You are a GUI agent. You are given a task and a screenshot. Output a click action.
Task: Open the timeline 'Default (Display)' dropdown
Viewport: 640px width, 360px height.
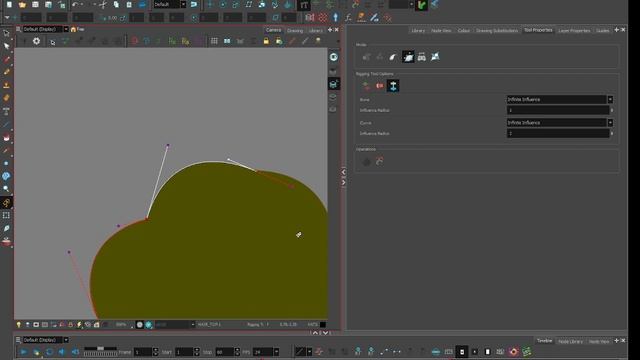point(45,340)
